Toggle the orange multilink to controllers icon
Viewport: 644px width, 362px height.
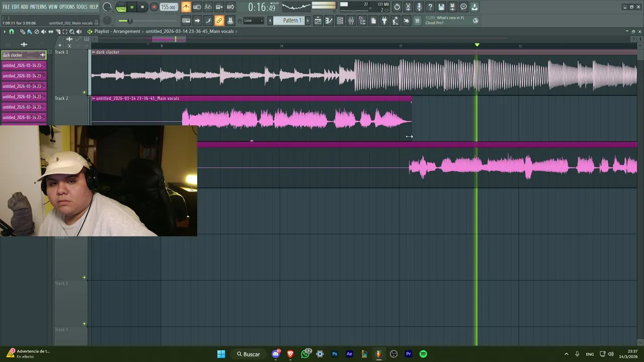pos(219,21)
